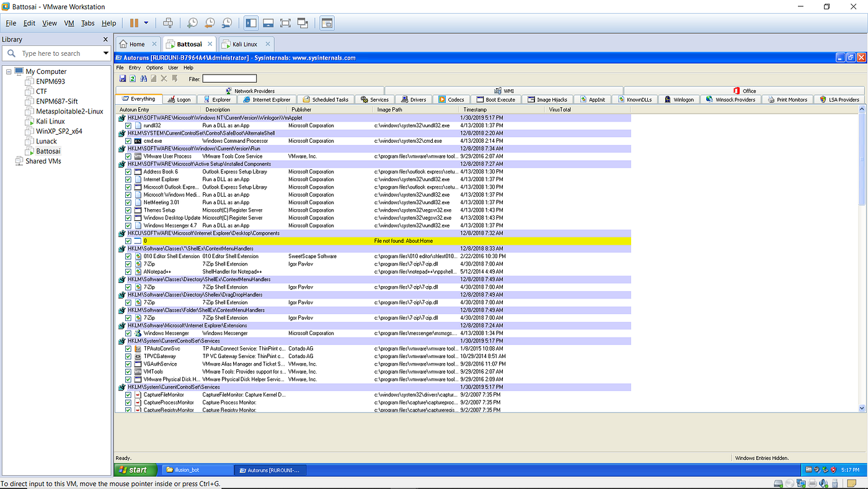Viewport: 868px width, 489px height.
Task: Click in the Autoruns Filter input field
Action: [x=229, y=78]
